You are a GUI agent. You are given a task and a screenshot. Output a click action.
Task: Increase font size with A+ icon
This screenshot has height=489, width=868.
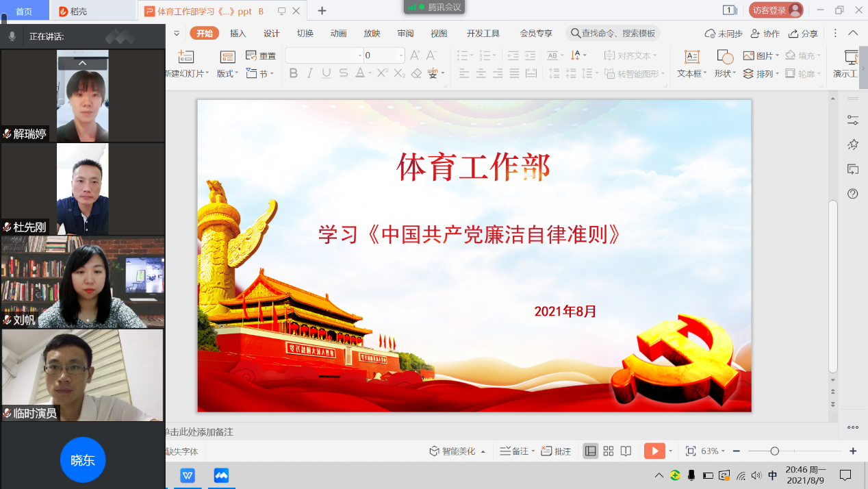pos(416,55)
